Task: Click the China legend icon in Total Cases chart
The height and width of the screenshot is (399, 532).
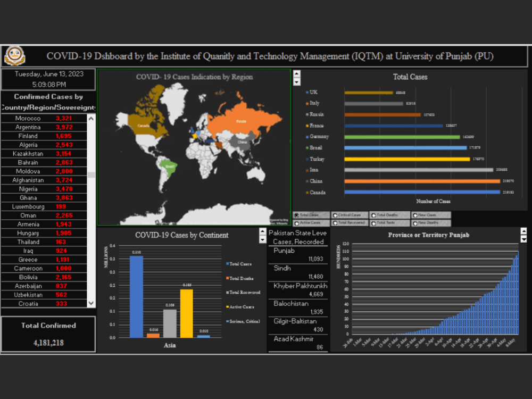Action: pyautogui.click(x=307, y=181)
